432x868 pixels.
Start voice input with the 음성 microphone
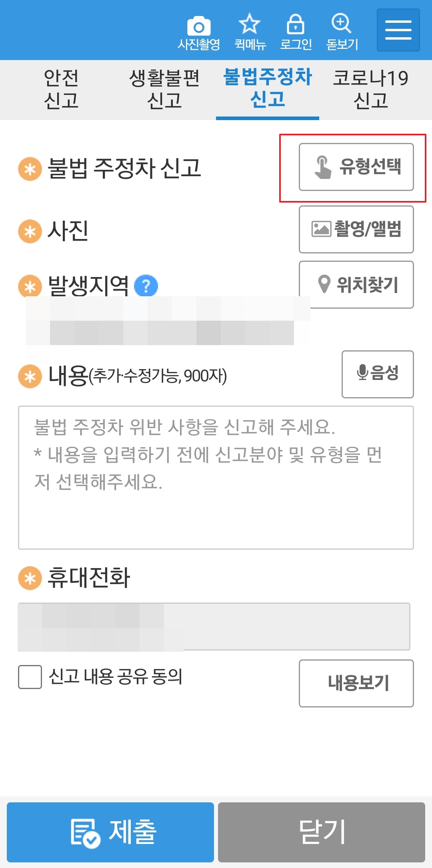pos(376,374)
